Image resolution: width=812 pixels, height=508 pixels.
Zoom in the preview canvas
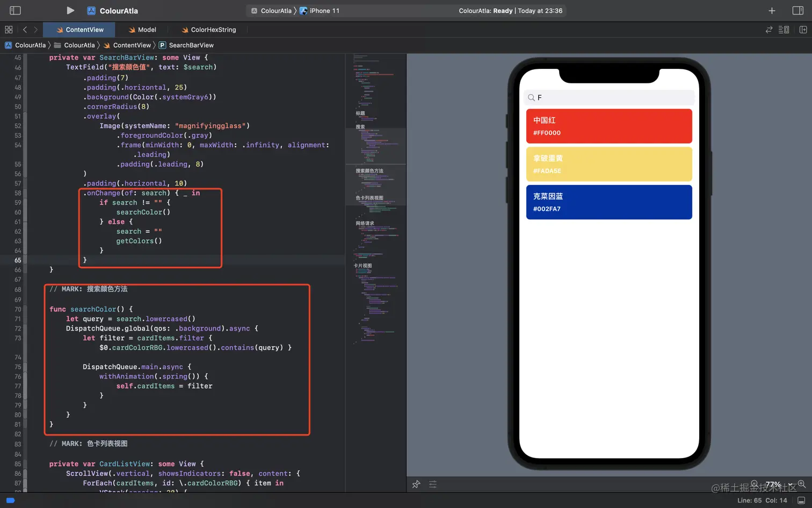(801, 484)
